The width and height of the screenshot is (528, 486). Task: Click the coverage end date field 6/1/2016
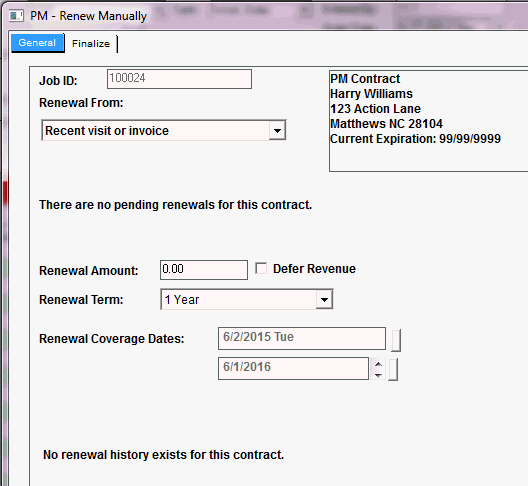(x=293, y=368)
